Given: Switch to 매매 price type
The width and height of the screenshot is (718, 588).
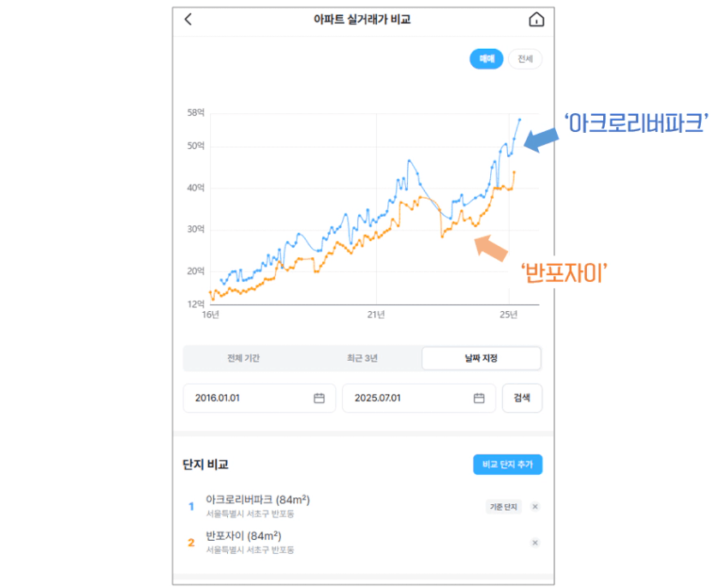Looking at the screenshot, I should [x=487, y=59].
